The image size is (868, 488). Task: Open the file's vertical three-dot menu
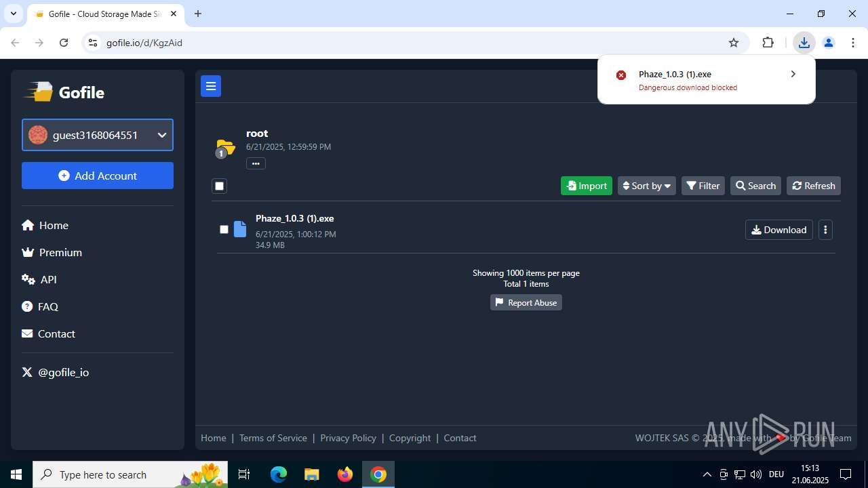coord(825,230)
